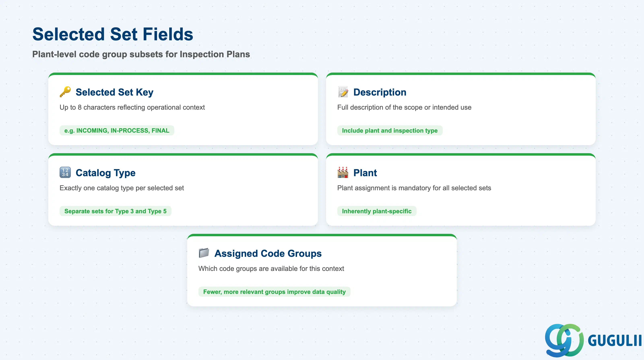
Task: Click the Separate sets for Type 3 and Type 5 tag
Action: coord(115,211)
